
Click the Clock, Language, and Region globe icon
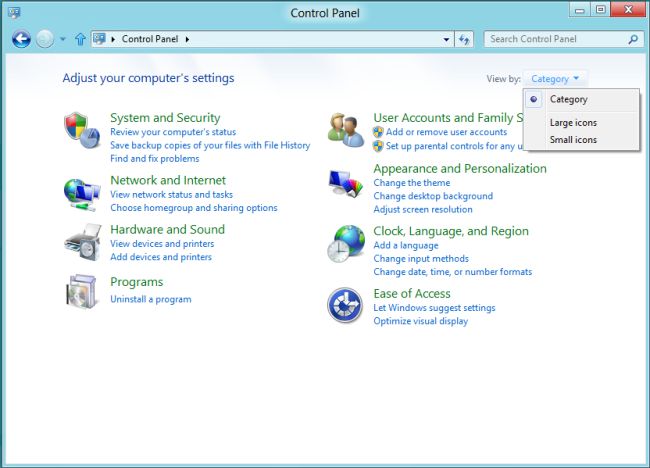[346, 243]
